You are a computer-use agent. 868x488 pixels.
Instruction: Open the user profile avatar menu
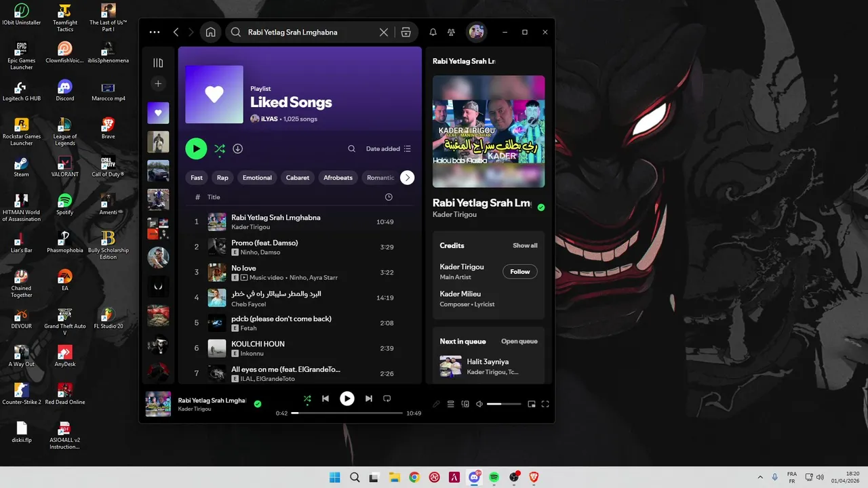pos(477,32)
